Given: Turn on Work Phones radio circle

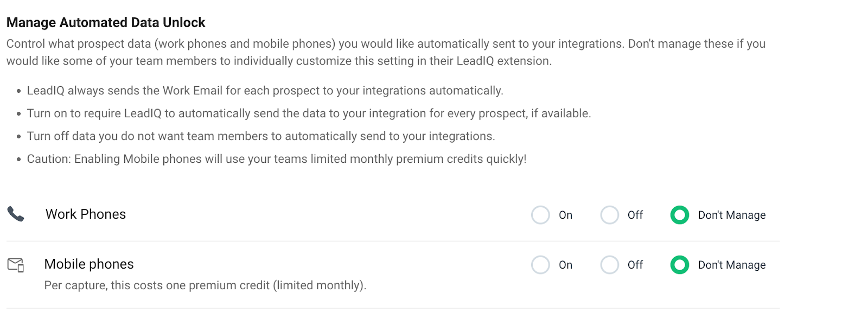Looking at the screenshot, I should click(540, 215).
